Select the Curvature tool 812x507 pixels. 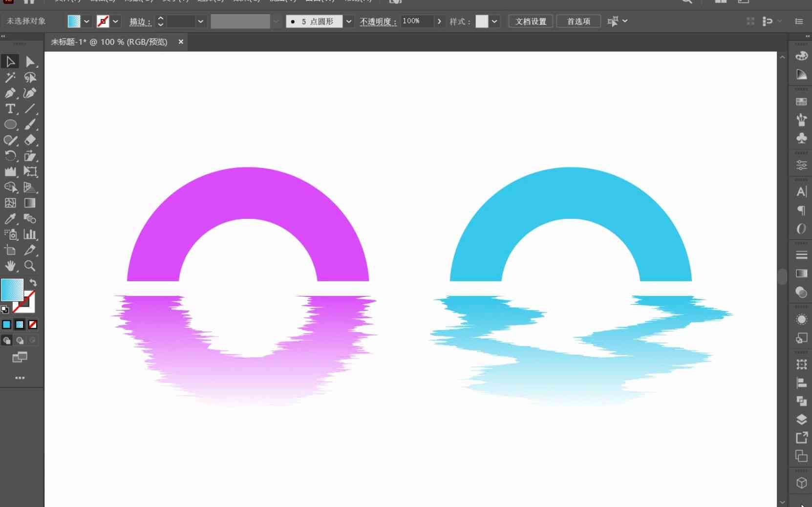click(x=30, y=93)
